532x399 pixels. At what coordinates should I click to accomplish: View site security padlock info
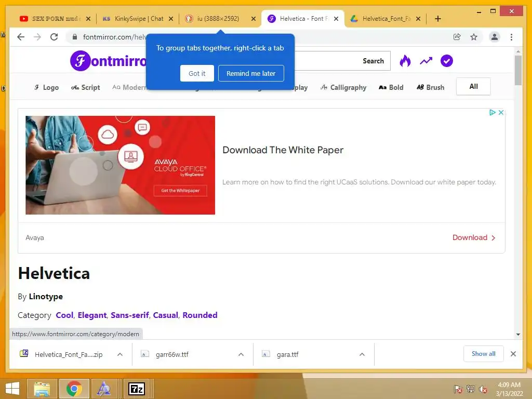tap(75, 37)
